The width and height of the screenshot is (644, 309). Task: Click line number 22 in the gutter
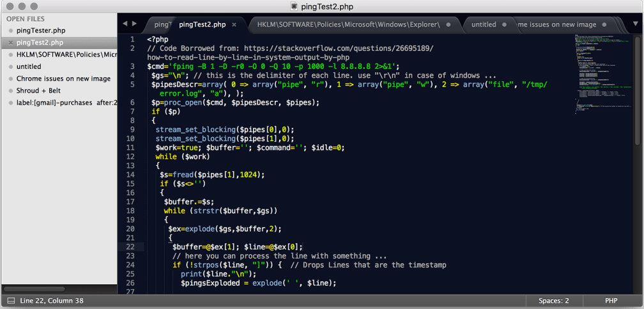coord(130,247)
